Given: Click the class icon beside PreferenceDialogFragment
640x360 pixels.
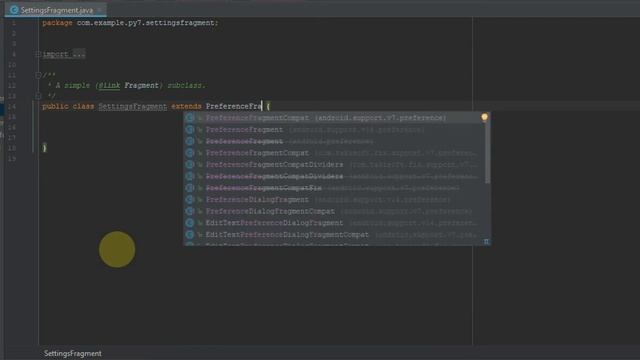Looking at the screenshot, I should pos(189,200).
